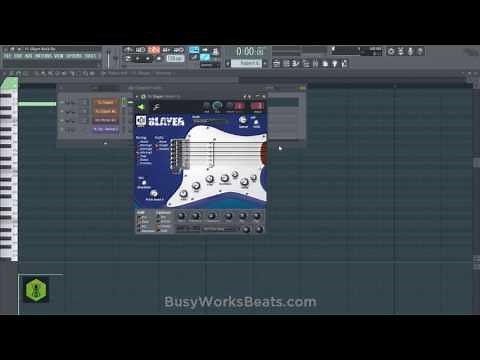
Task: Click the piano roll snap magnet icon
Action: pos(19,73)
